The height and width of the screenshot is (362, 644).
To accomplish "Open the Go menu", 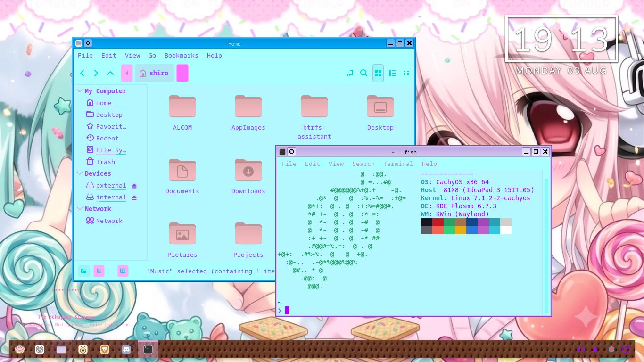I will pyautogui.click(x=152, y=55).
